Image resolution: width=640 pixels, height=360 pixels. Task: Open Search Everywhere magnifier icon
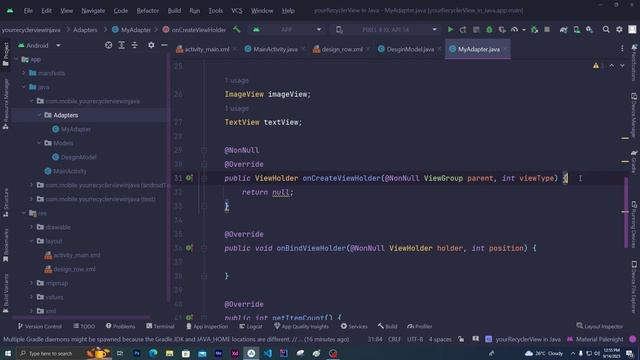(x=606, y=29)
